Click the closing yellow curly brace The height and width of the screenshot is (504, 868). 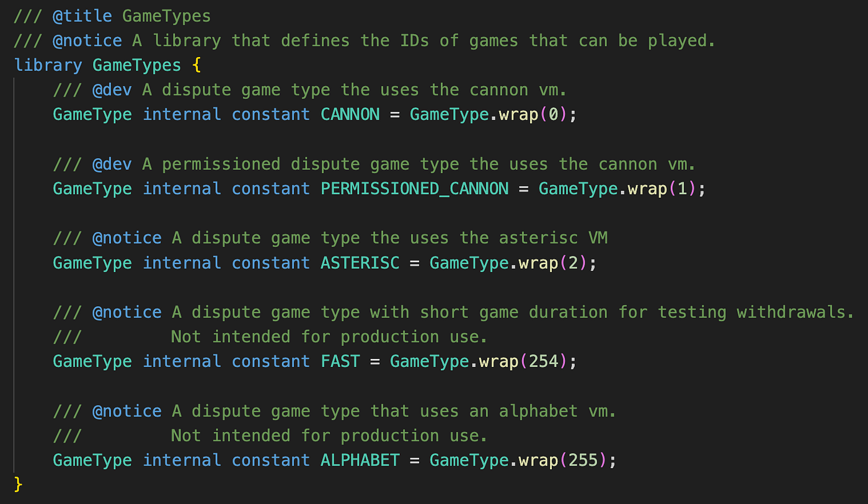pos(18,484)
